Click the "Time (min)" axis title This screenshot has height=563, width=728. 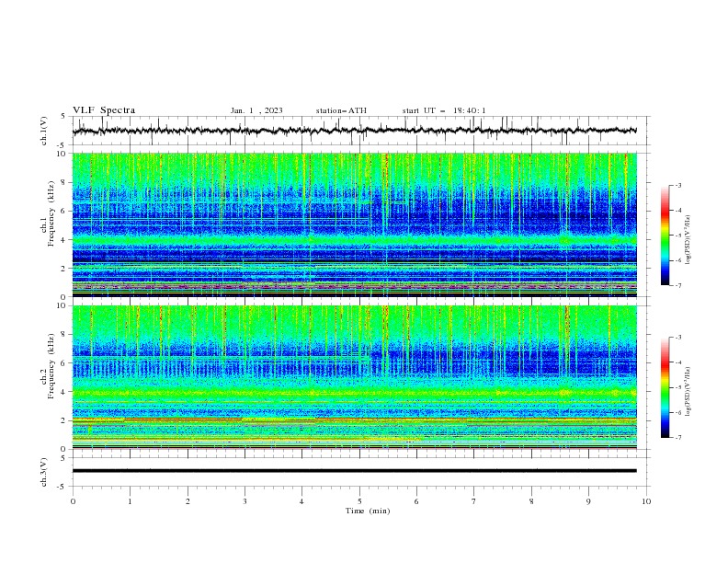[368, 511]
